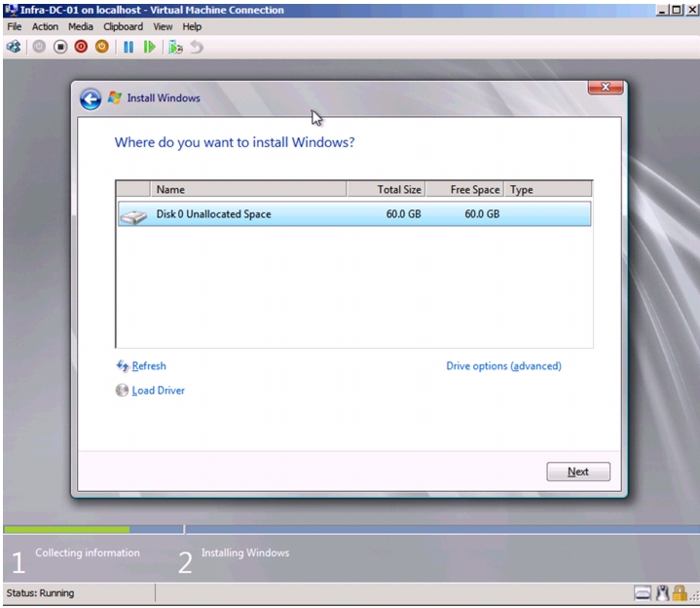Click the Installing Windows step label
Image resolution: width=700 pixels, height=608 pixels.
pyautogui.click(x=245, y=552)
